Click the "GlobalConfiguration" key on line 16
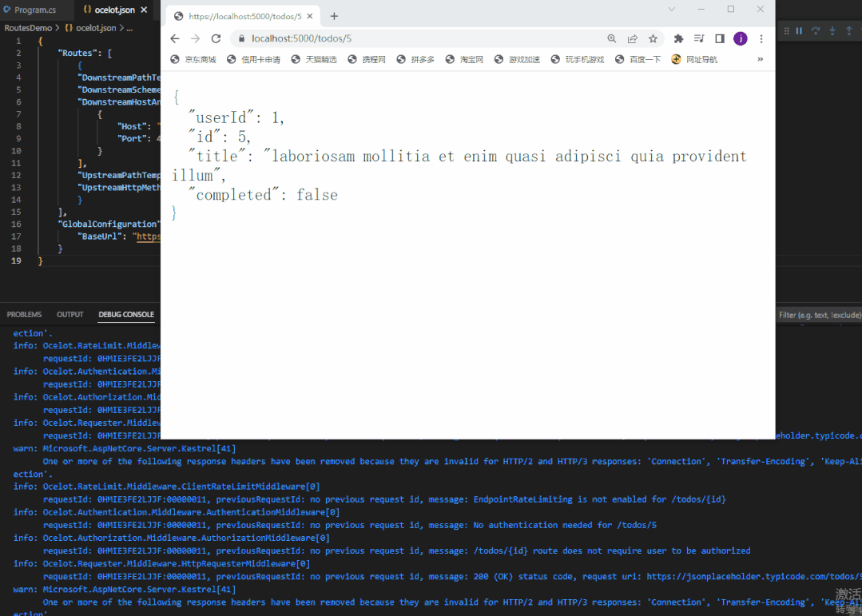The image size is (862, 616). pyautogui.click(x=109, y=225)
